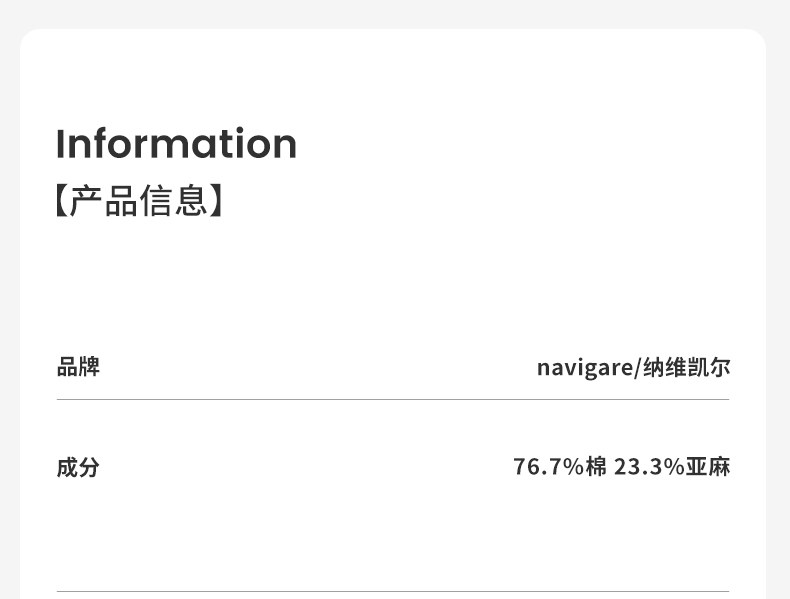Viewport: 790px width, 599px height.
Task: Click the 品牌 row label
Action: click(78, 368)
